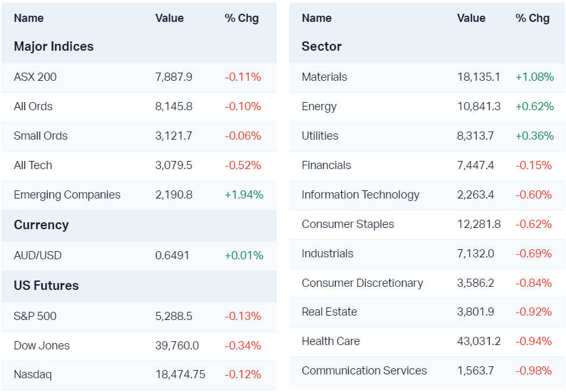This screenshot has width=566, height=392.
Task: Click the Health Care sector name
Action: coord(331,341)
